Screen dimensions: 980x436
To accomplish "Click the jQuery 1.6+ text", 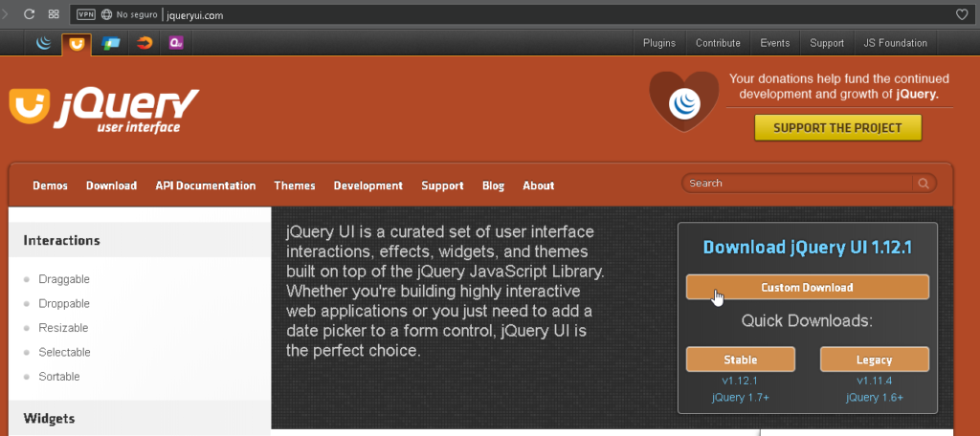I will [875, 397].
